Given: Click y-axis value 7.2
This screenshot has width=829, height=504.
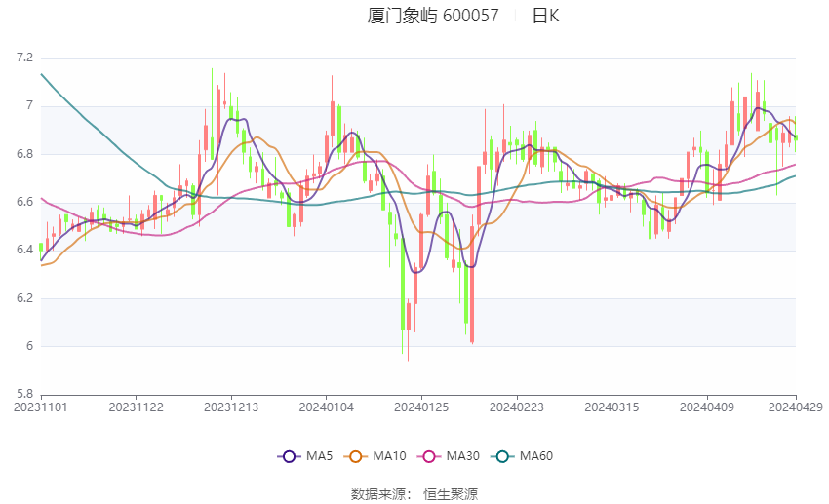Looking at the screenshot, I should (x=24, y=58).
